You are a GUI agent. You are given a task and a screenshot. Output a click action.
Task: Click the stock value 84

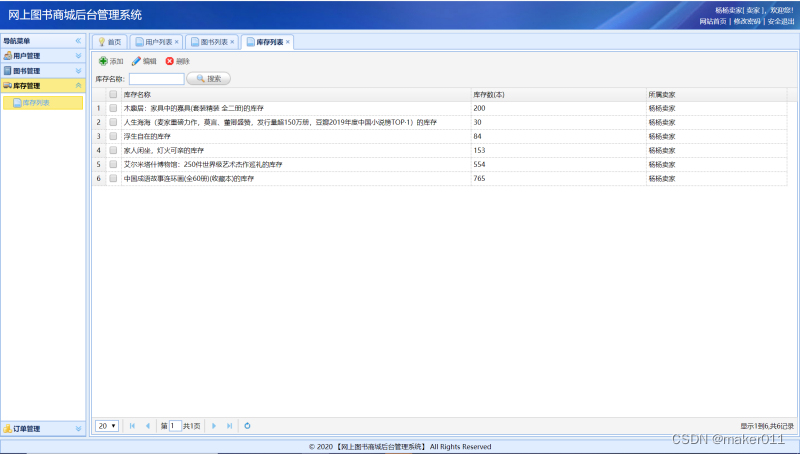click(477, 136)
